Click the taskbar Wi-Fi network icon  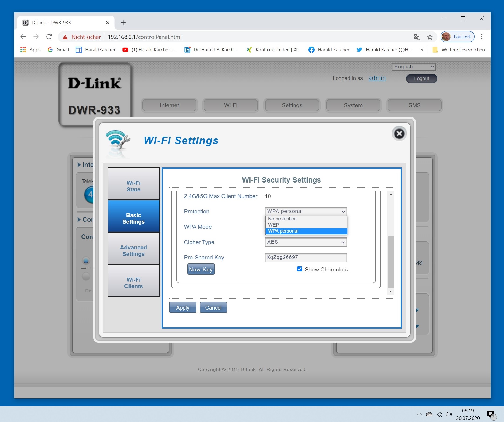(439, 414)
